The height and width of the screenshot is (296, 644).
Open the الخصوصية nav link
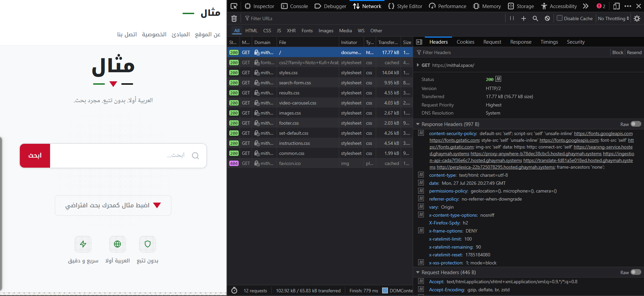click(154, 34)
